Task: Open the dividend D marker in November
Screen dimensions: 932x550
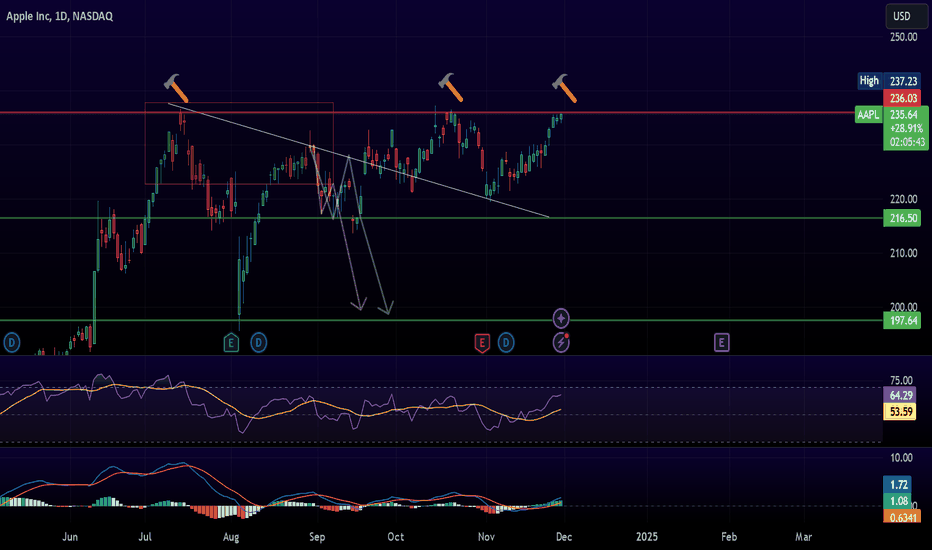Action: click(x=506, y=342)
